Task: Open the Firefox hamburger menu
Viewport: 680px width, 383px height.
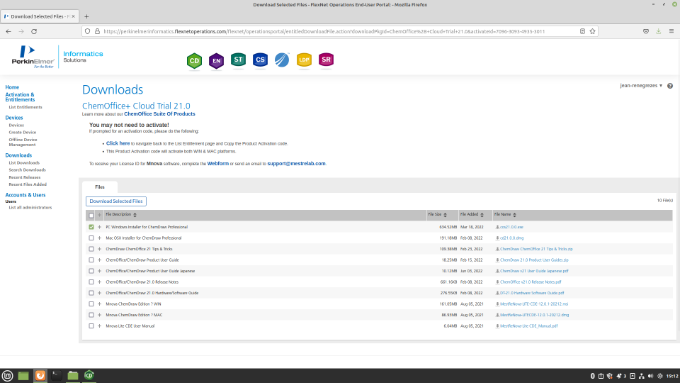Action: [671, 31]
